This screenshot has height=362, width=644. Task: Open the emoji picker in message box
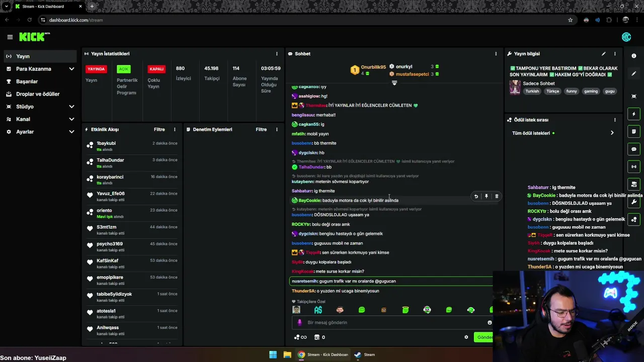(489, 322)
